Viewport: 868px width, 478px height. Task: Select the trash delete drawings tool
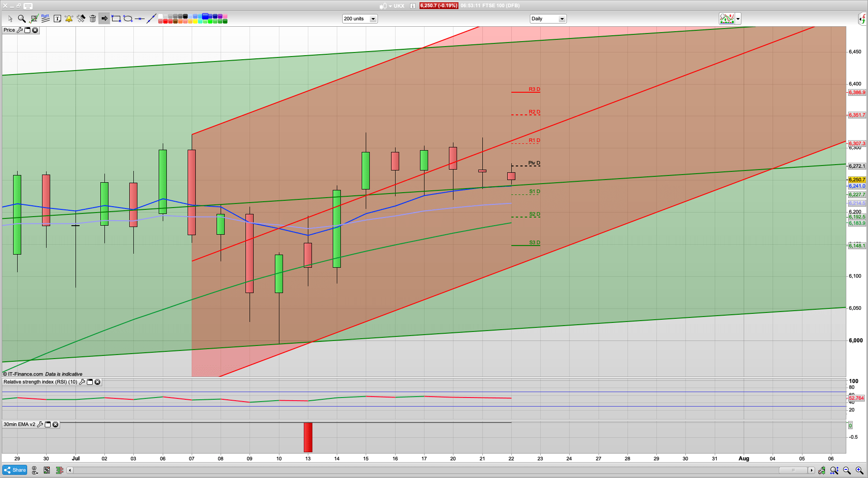[93, 19]
